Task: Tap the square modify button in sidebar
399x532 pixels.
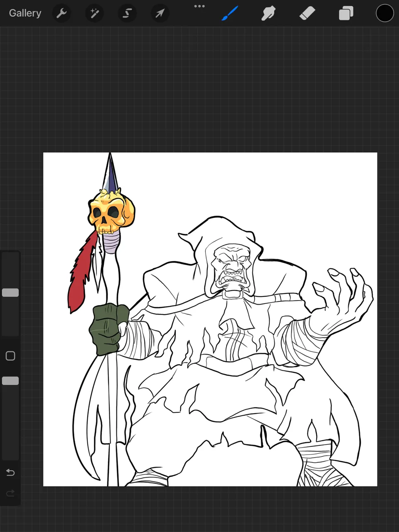Action: [x=10, y=356]
